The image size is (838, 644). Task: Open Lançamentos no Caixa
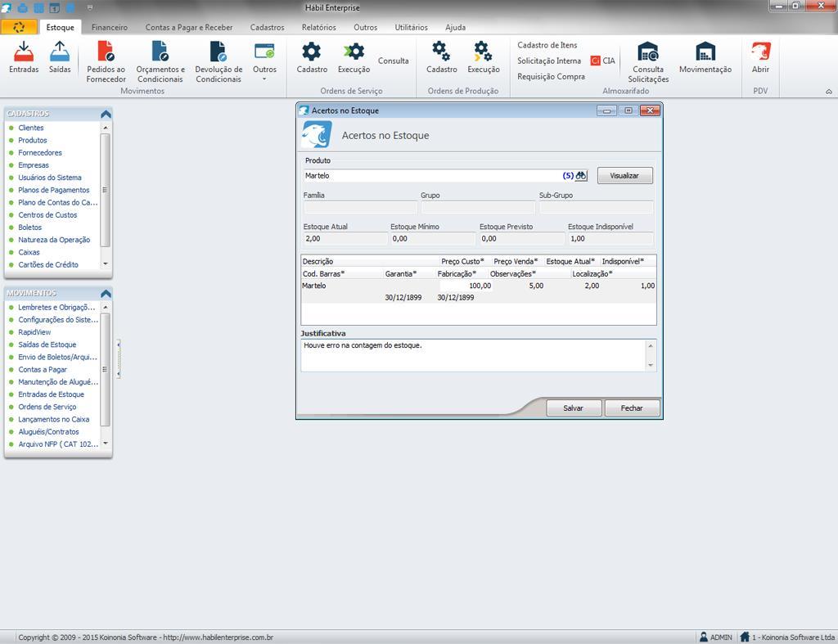pyautogui.click(x=54, y=420)
